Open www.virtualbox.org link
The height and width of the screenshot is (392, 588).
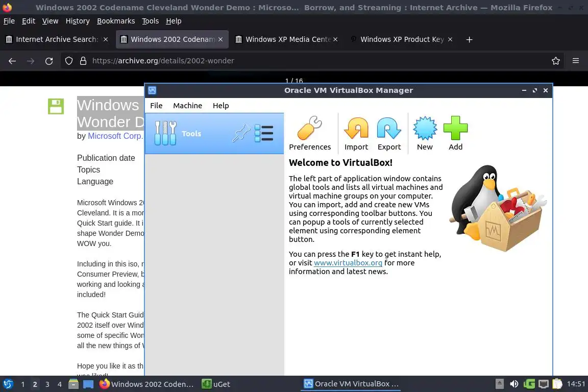(348, 263)
